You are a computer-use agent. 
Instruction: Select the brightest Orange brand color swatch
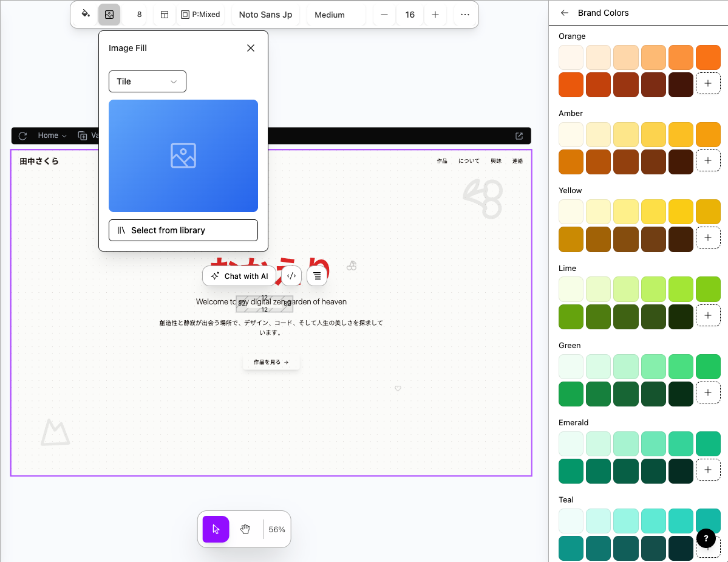click(x=708, y=57)
